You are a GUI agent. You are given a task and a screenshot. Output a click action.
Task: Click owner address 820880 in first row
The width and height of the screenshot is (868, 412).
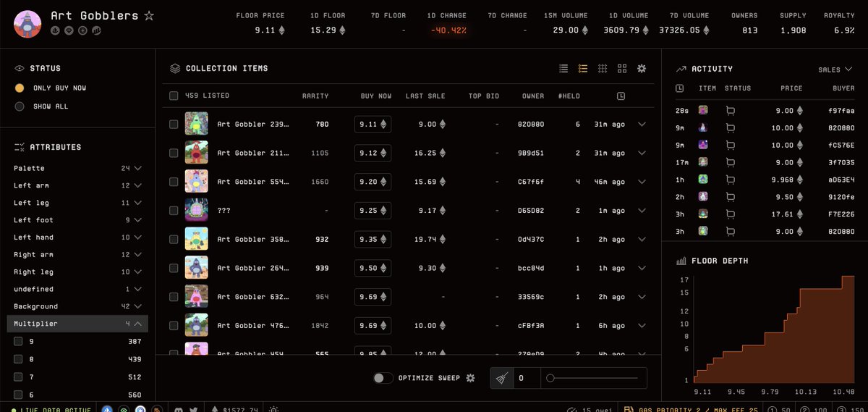click(x=532, y=125)
